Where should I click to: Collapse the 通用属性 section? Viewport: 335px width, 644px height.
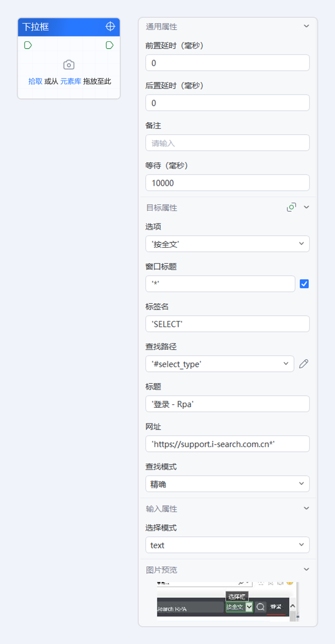click(306, 26)
